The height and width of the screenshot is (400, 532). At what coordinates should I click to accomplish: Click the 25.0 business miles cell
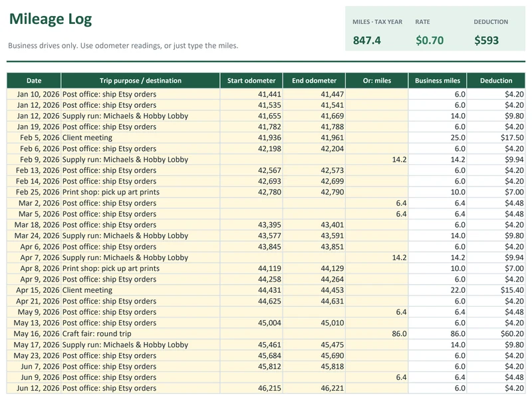[x=438, y=138]
